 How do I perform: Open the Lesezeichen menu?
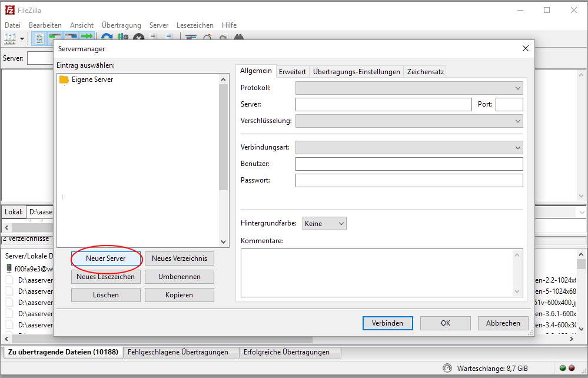(195, 25)
